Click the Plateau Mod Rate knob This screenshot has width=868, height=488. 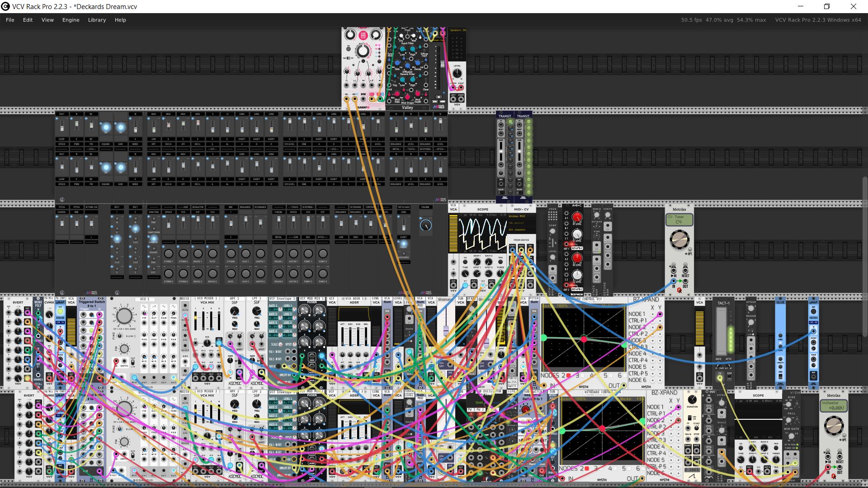click(x=397, y=94)
